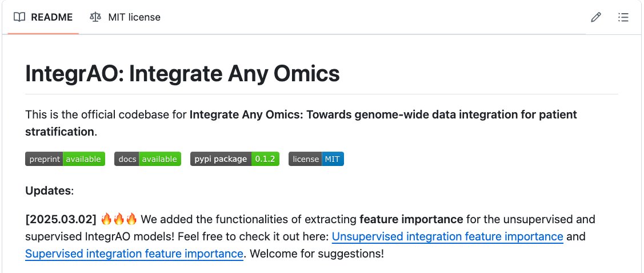This screenshot has height=273, width=644.
Task: Open the outline table of contents icon
Action: (623, 17)
